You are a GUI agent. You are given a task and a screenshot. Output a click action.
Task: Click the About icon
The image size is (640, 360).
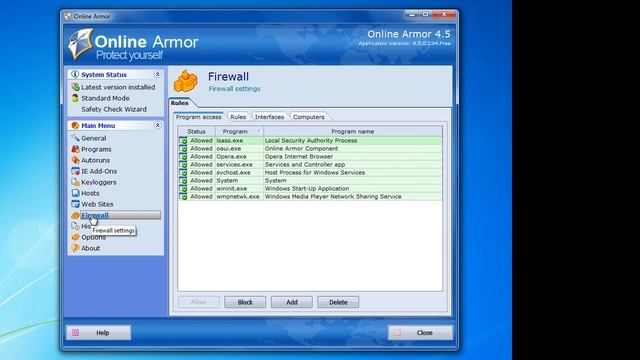click(76, 248)
